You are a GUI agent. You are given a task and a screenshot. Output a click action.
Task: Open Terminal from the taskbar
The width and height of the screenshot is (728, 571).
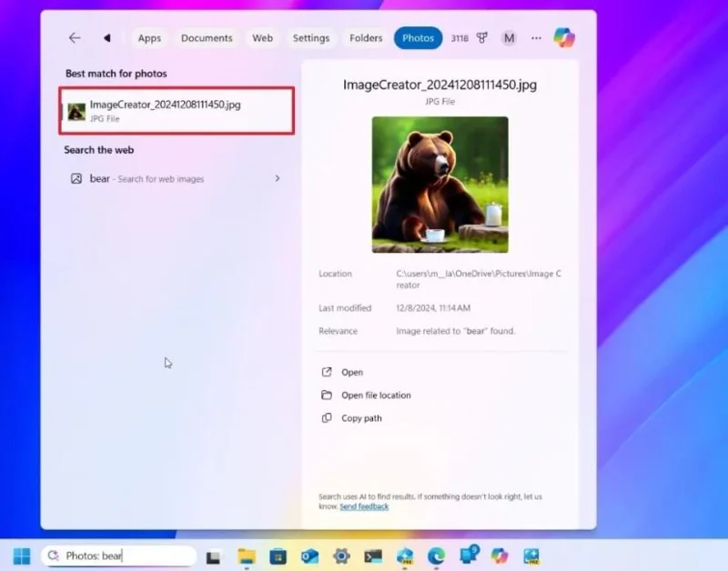[373, 556]
